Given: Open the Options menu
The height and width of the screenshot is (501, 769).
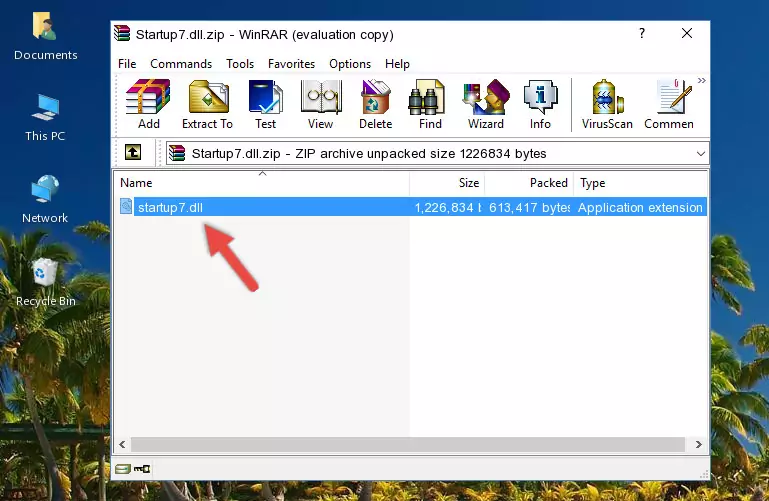Looking at the screenshot, I should (x=350, y=64).
